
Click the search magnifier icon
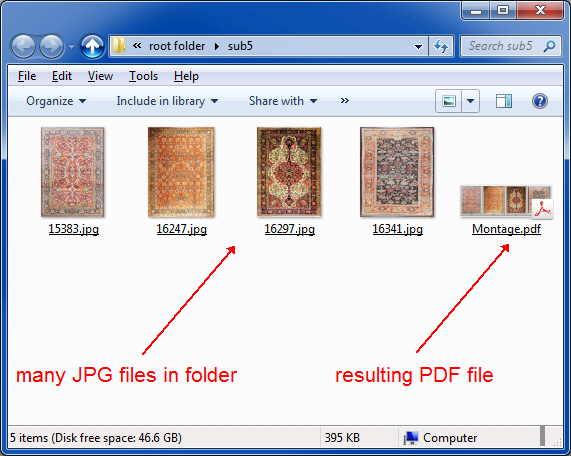550,46
